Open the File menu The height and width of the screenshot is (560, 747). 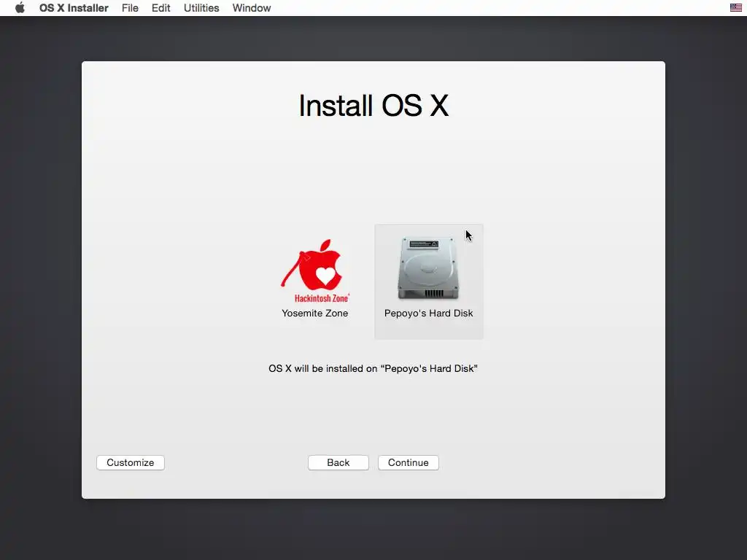pyautogui.click(x=130, y=8)
